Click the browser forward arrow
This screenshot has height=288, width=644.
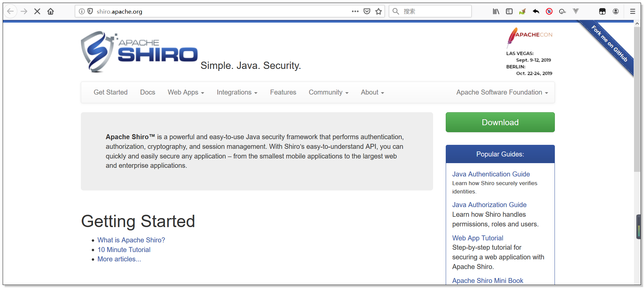(x=24, y=11)
